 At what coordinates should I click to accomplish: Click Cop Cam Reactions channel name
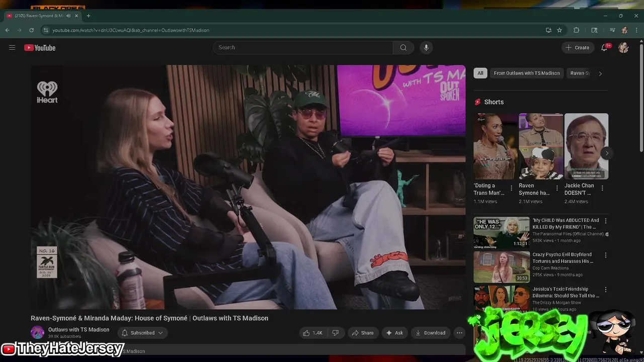pyautogui.click(x=551, y=268)
